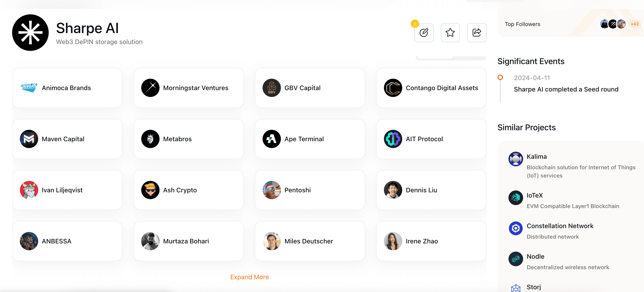The height and width of the screenshot is (292, 644).
Task: Click the Top Followers avatars group
Action: click(x=613, y=24)
